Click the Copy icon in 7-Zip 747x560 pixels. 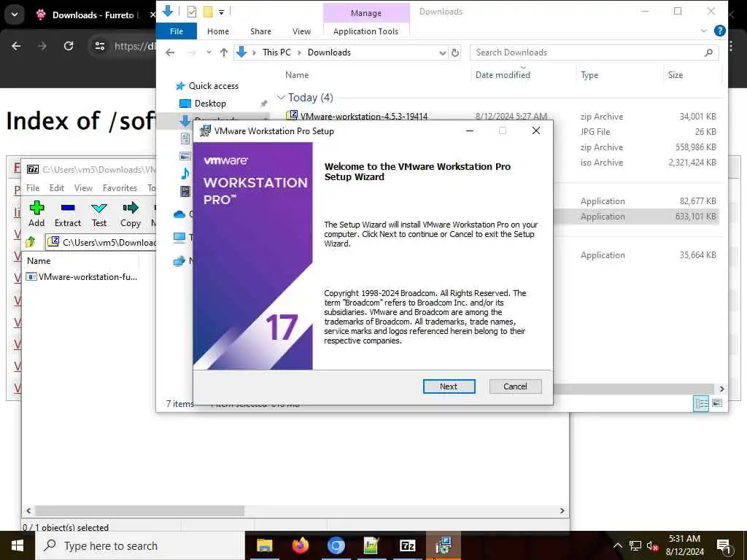[131, 214]
